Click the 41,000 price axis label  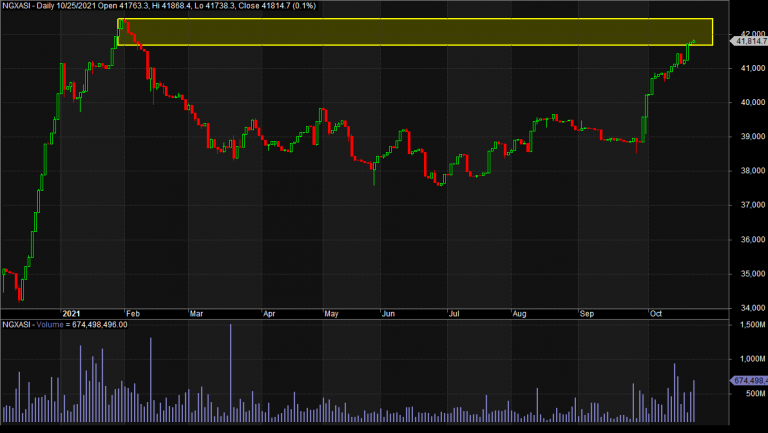[753, 68]
